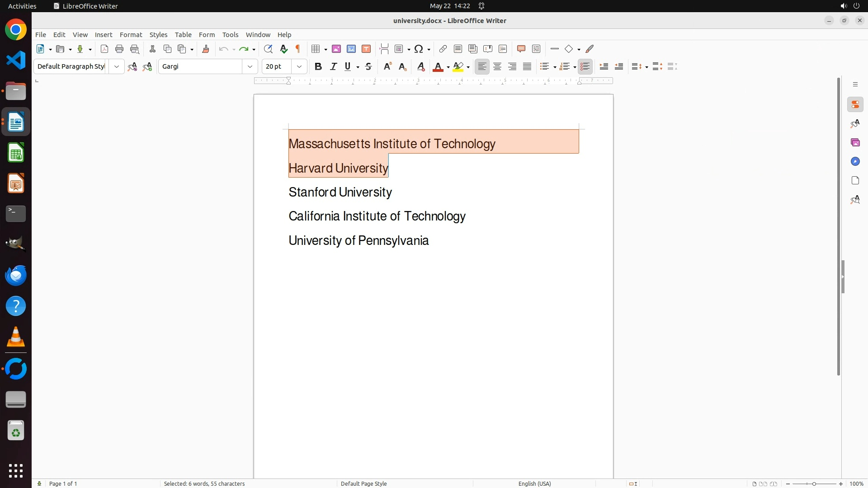Click the Insert Special Character omega icon
The image size is (868, 488).
click(x=419, y=49)
